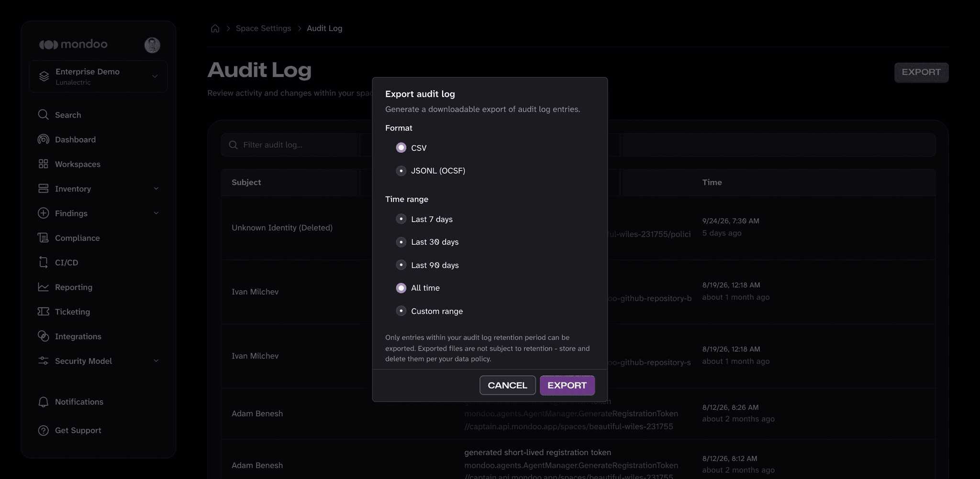Expand the Inventory submenu chevron

156,188
